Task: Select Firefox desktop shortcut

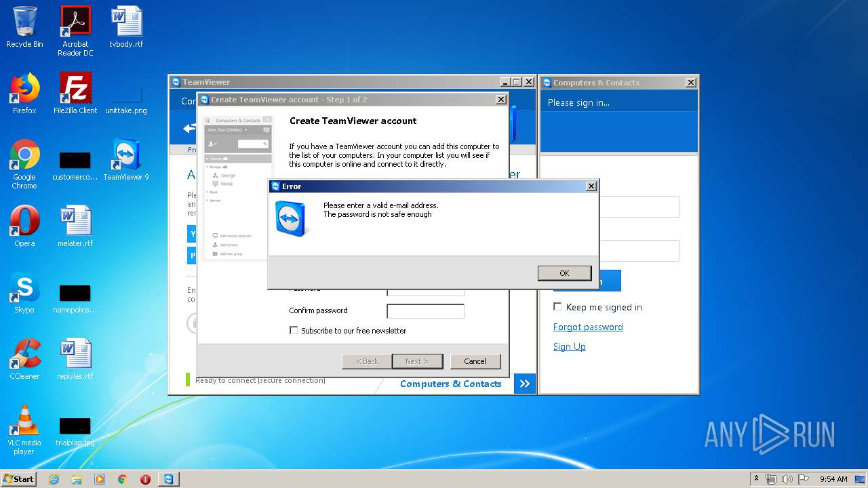Action: [24, 94]
